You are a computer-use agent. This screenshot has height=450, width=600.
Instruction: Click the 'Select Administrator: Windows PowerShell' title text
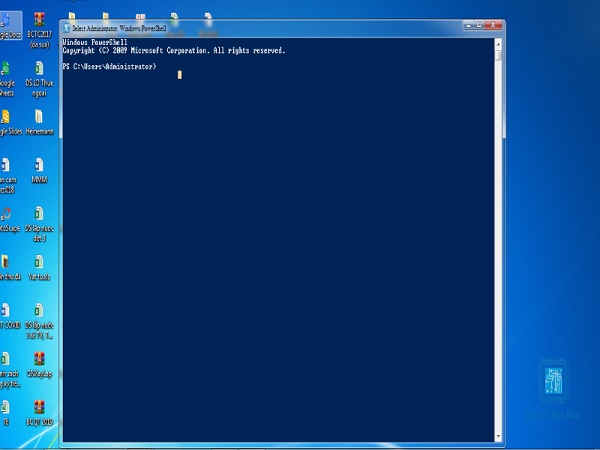pyautogui.click(x=119, y=28)
